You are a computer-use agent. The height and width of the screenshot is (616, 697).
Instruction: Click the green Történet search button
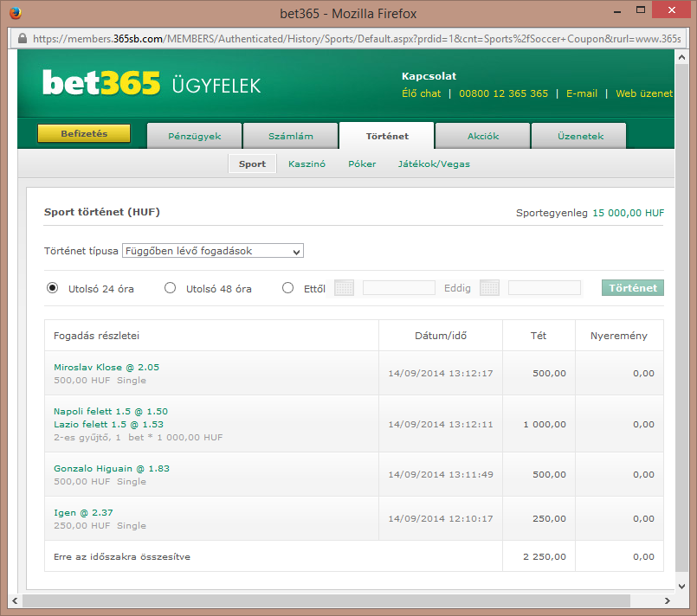(x=633, y=288)
